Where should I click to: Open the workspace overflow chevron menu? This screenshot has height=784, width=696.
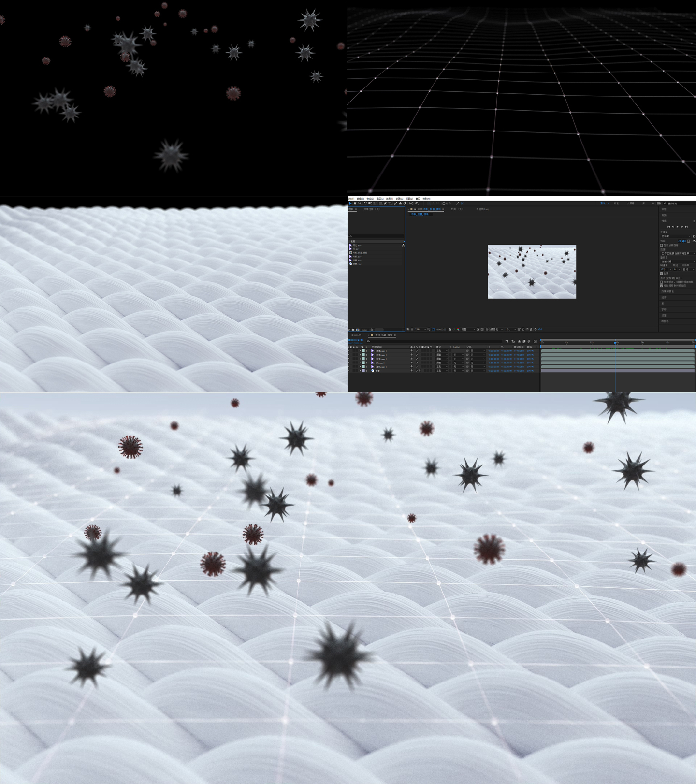[x=653, y=203]
